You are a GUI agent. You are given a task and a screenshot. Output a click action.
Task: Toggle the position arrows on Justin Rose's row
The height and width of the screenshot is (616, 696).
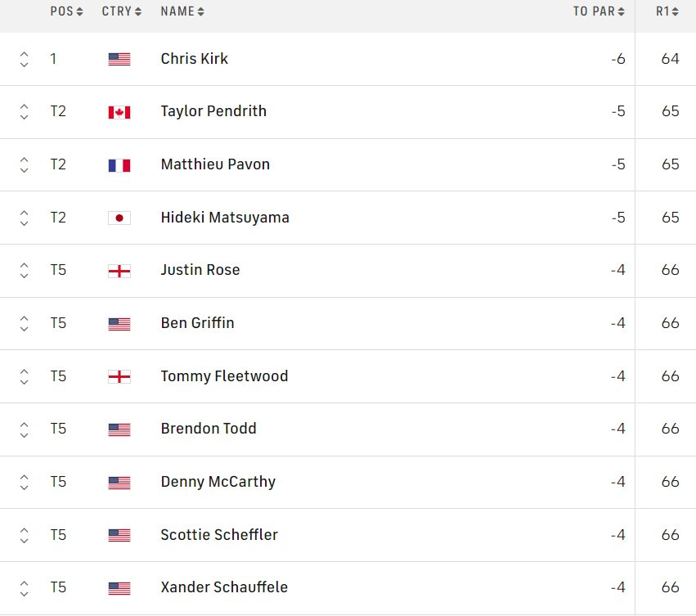[25, 270]
